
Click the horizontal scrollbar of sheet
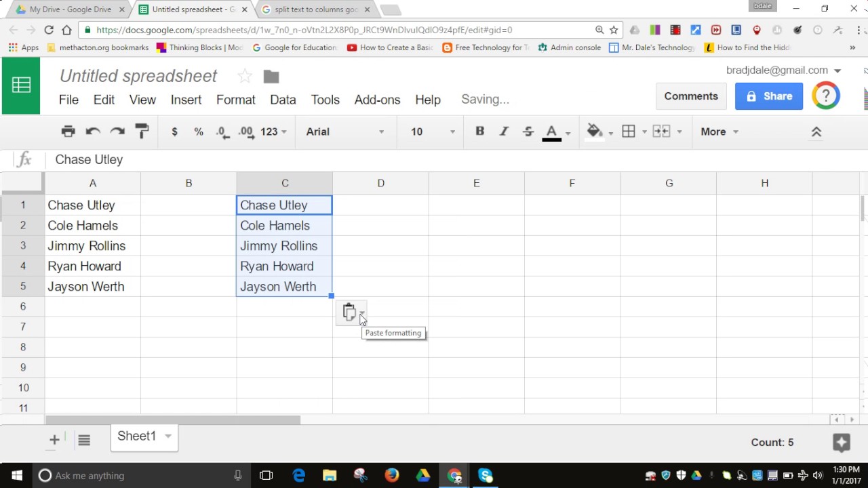(173, 420)
